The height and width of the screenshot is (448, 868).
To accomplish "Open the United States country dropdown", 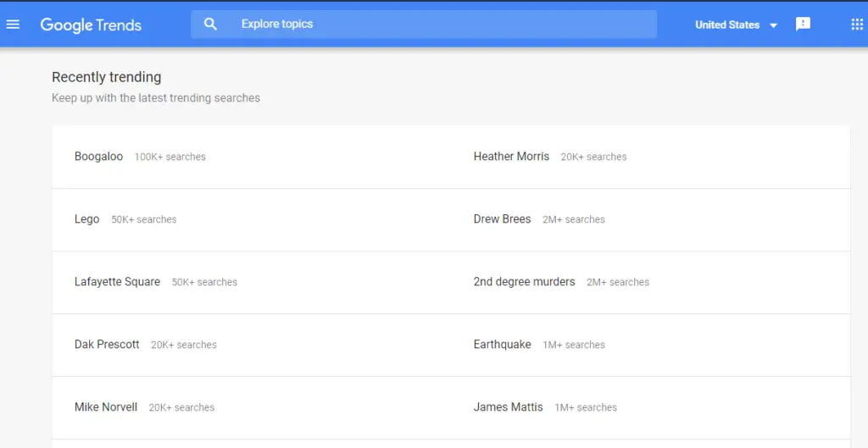I will pyautogui.click(x=737, y=25).
